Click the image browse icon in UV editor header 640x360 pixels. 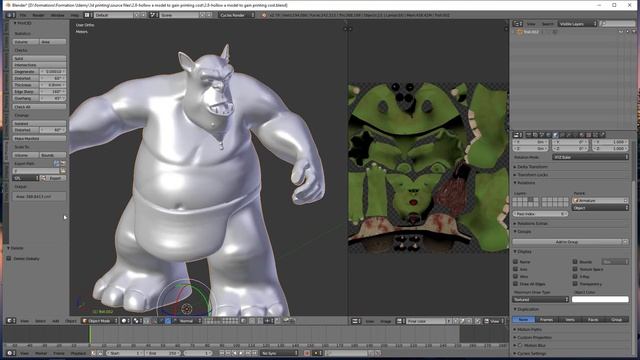tap(400, 321)
